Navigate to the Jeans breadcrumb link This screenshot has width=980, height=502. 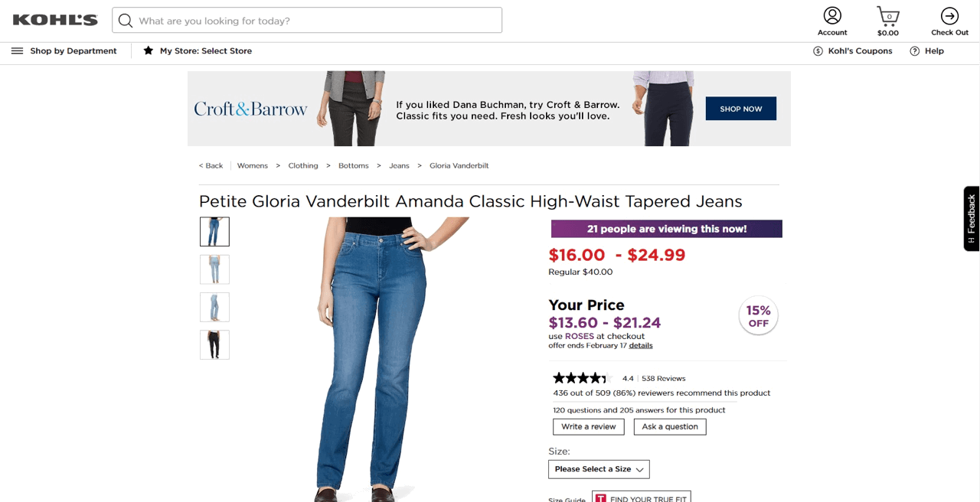pyautogui.click(x=399, y=165)
